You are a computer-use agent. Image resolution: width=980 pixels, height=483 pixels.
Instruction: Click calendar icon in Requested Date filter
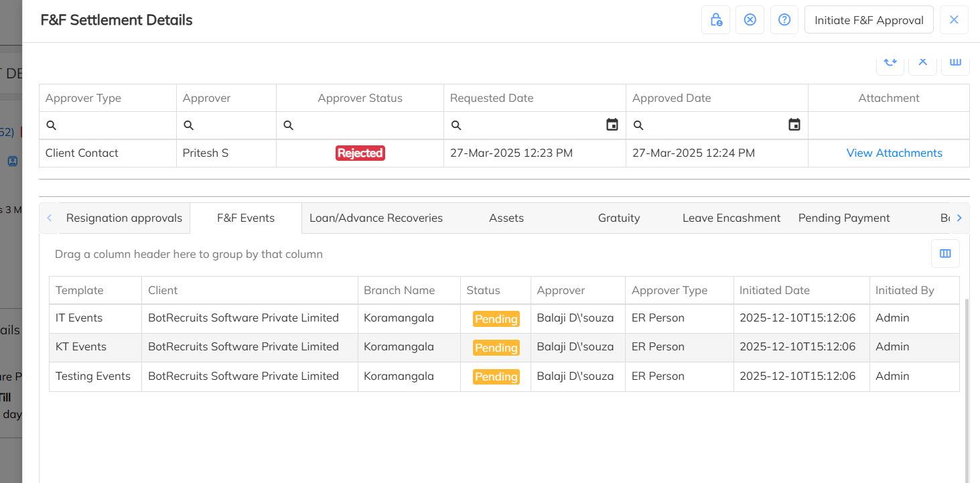612,125
